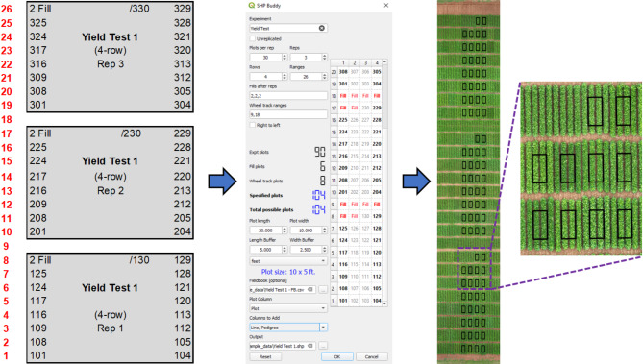The image size is (643, 364).
Task: Click the Fills after reps field
Action: tap(288, 95)
